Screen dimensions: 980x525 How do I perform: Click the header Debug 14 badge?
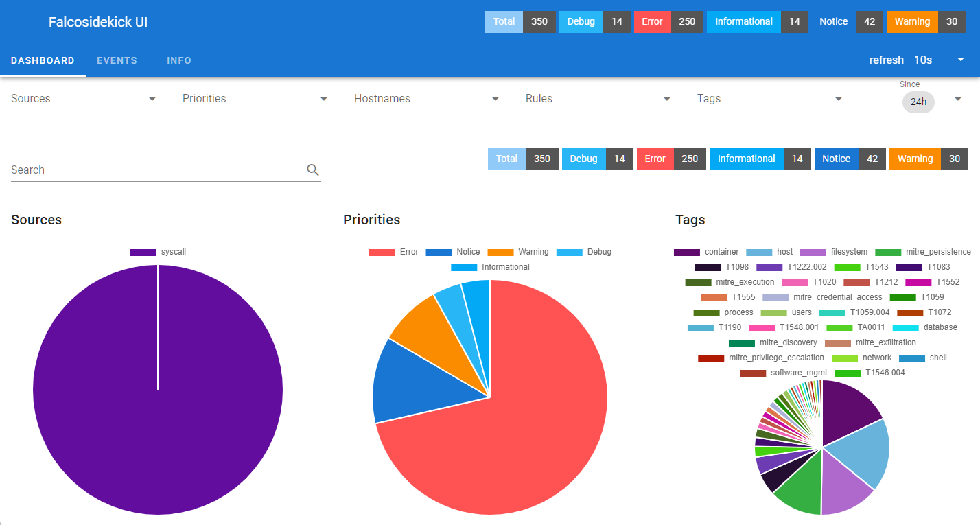click(595, 21)
